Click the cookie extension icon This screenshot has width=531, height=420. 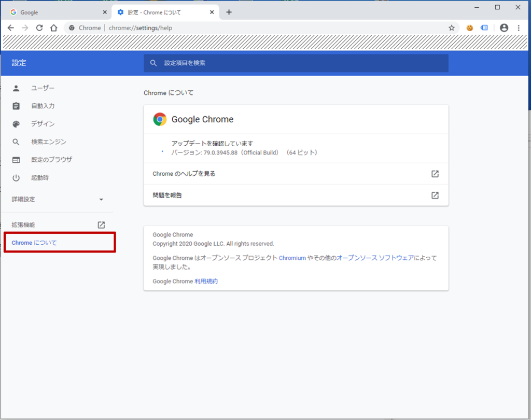(x=470, y=28)
